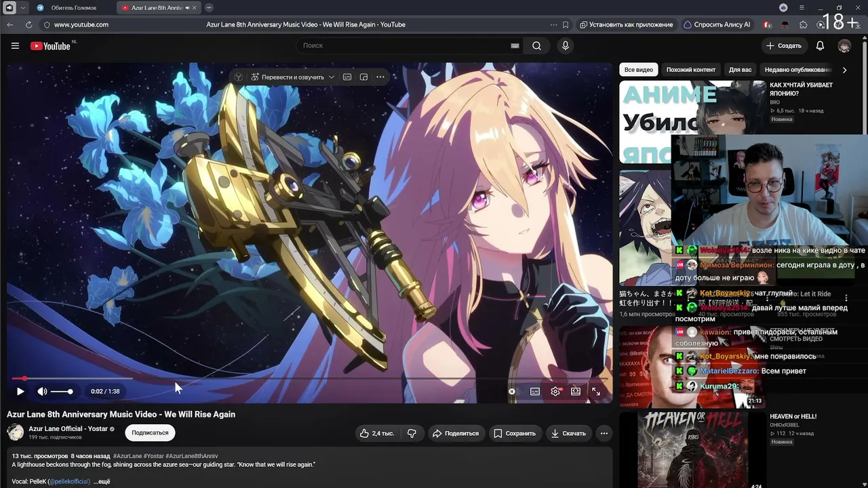The image size is (868, 488).
Task: Ask Alice AI with Спросить Алису AI
Action: pos(717,24)
